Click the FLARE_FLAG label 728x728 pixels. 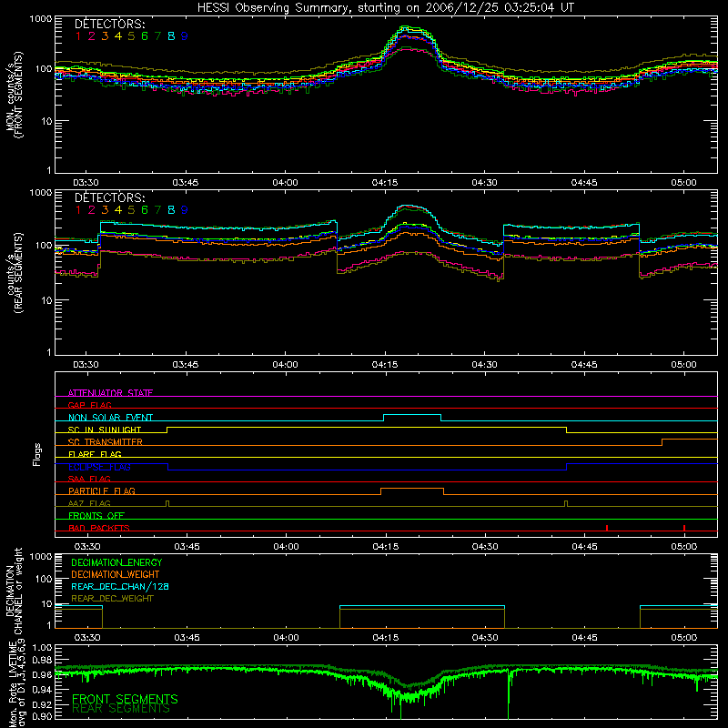click(x=95, y=454)
